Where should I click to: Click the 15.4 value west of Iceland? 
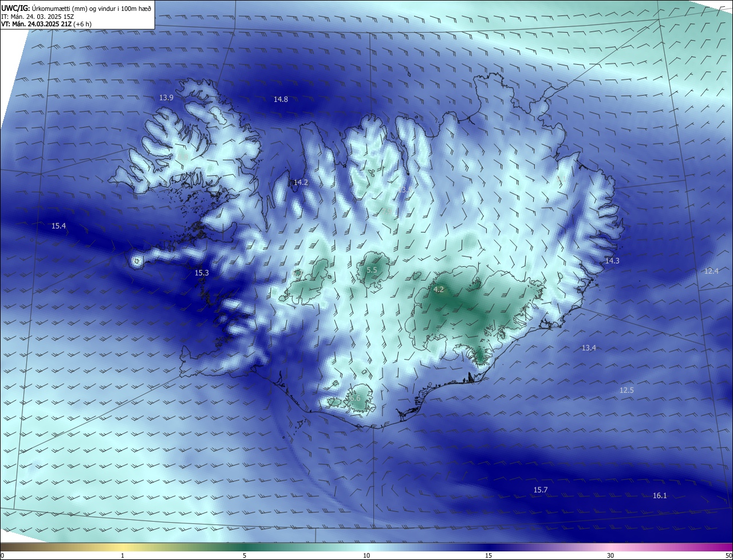click(x=59, y=226)
